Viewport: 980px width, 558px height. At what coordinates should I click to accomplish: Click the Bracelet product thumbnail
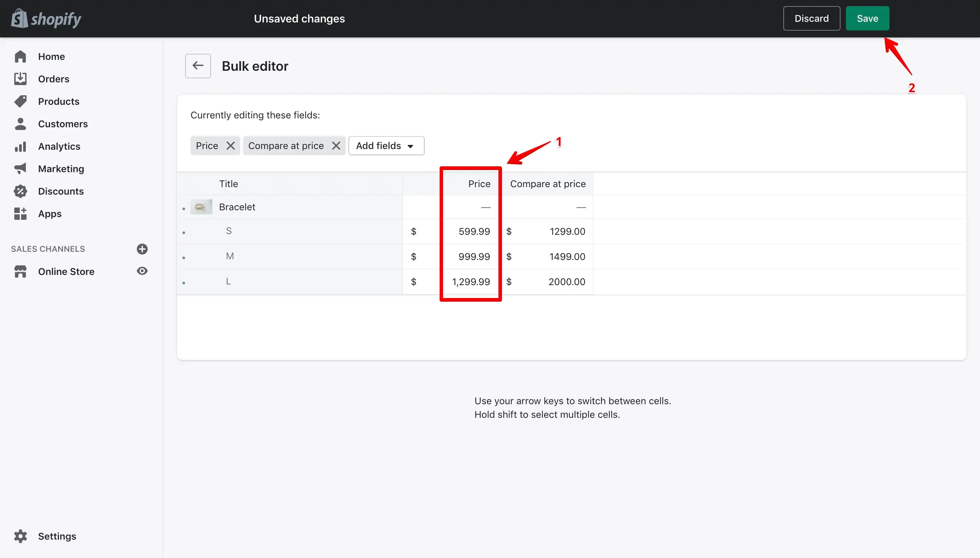coord(201,207)
